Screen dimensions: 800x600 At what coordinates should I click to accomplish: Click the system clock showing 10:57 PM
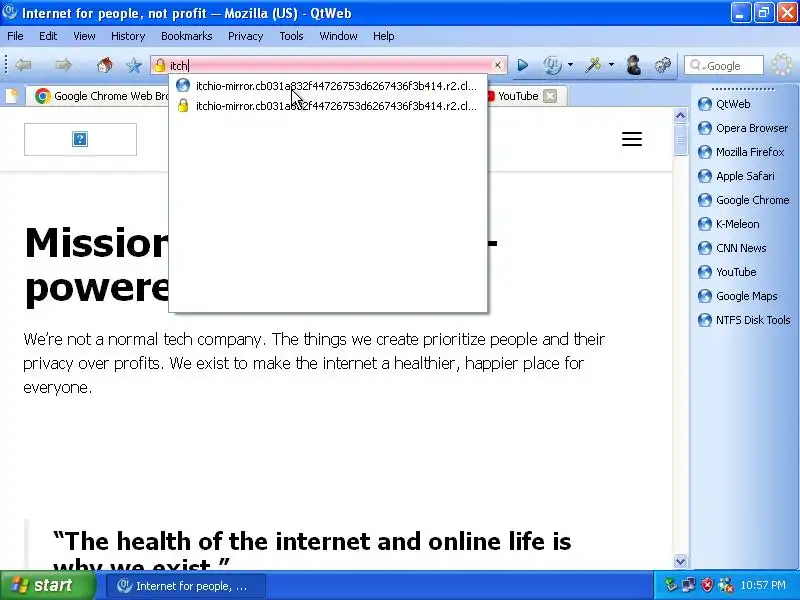click(763, 585)
